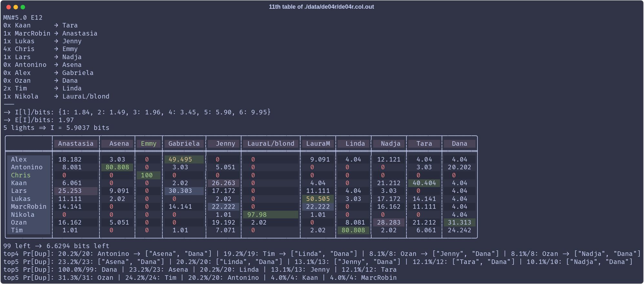Click the Lukas row label in table
The image size is (644, 284).
click(x=21, y=199)
